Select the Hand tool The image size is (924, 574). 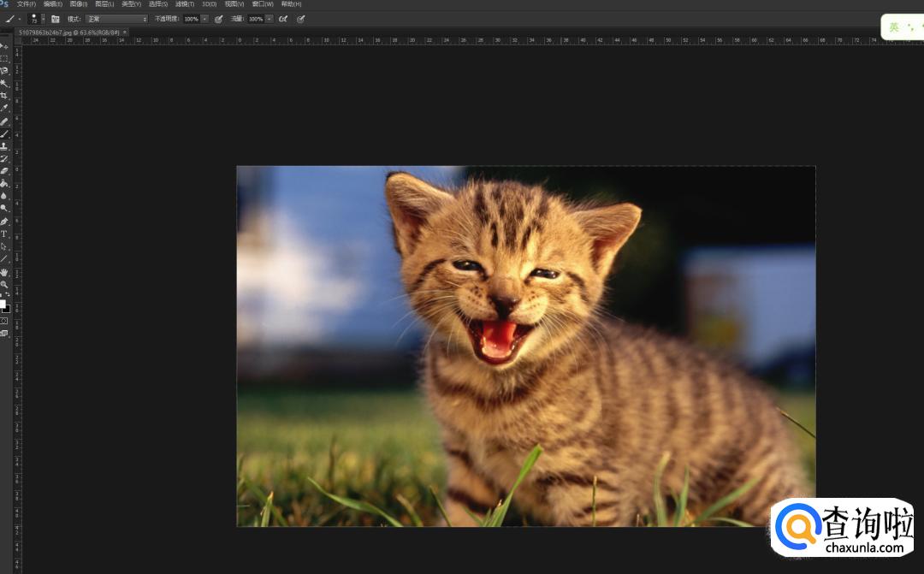[4, 271]
